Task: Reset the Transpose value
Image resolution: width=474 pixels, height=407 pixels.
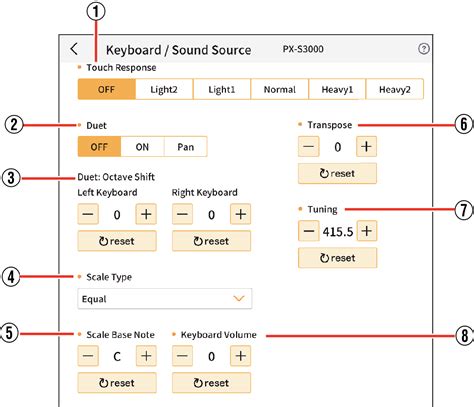Action: click(337, 173)
